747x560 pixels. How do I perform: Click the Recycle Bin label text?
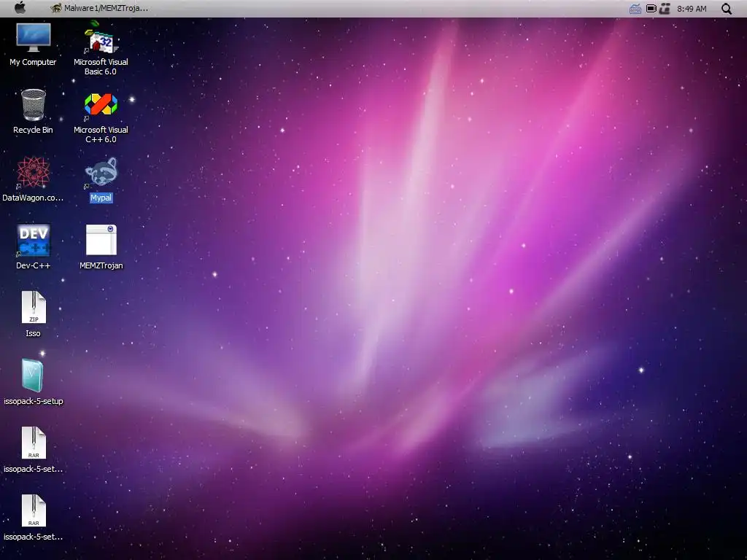tap(33, 130)
